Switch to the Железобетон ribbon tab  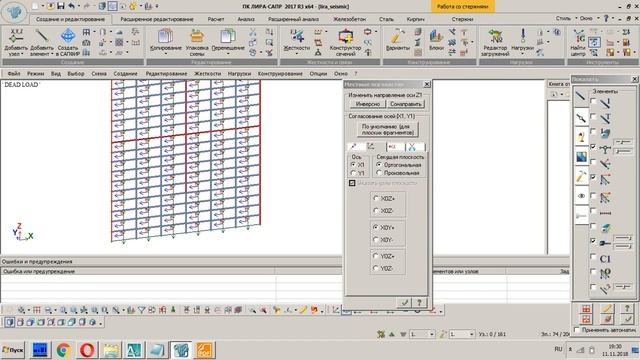349,19
